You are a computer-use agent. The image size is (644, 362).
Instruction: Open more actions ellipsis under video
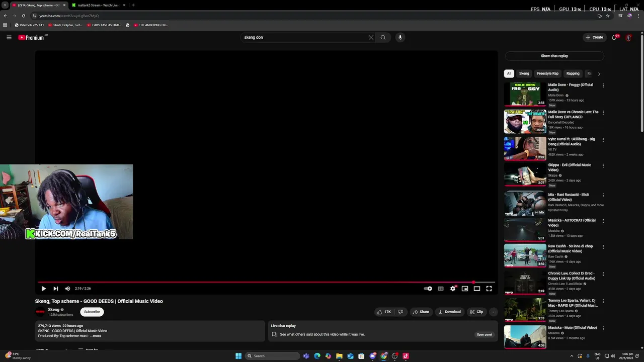494,312
